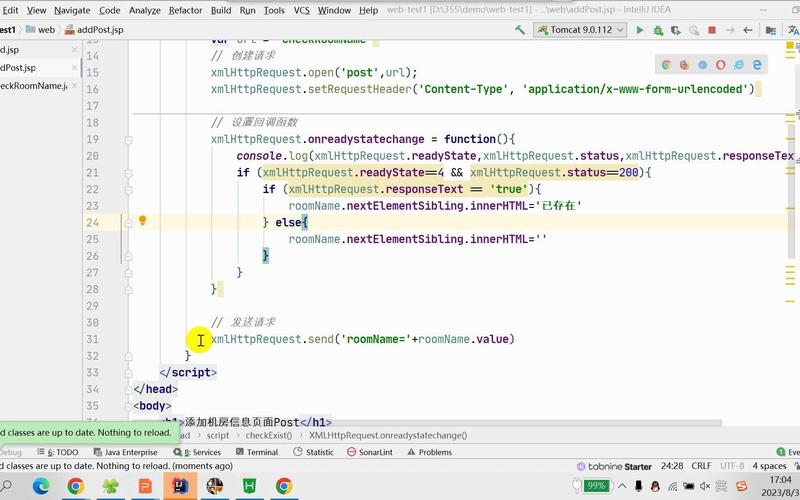Navigate forward with the right arrow icon

tap(730, 30)
